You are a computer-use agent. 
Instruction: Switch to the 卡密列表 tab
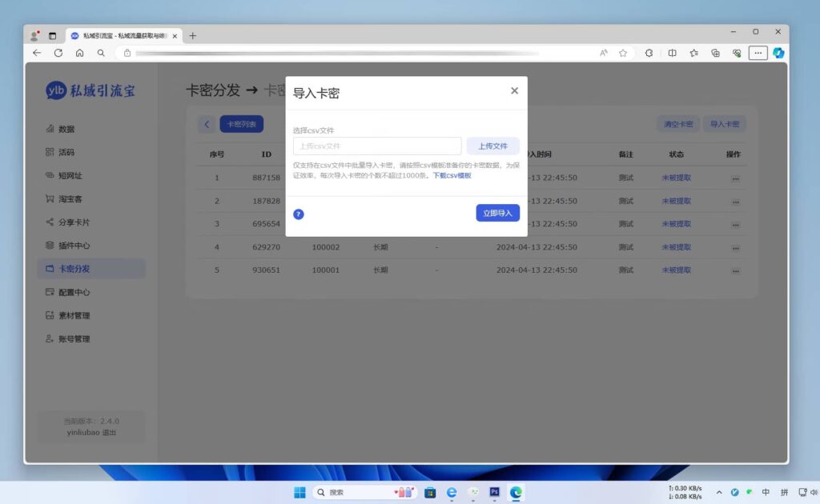click(x=242, y=124)
